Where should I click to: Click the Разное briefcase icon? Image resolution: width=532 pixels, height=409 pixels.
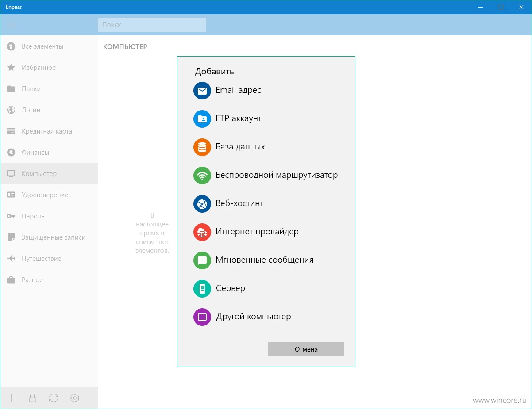pos(11,279)
